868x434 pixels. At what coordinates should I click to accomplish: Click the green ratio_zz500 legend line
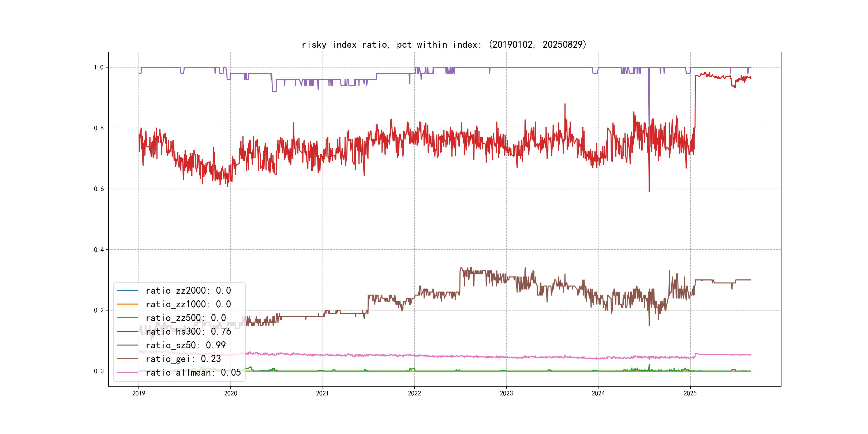(x=127, y=318)
